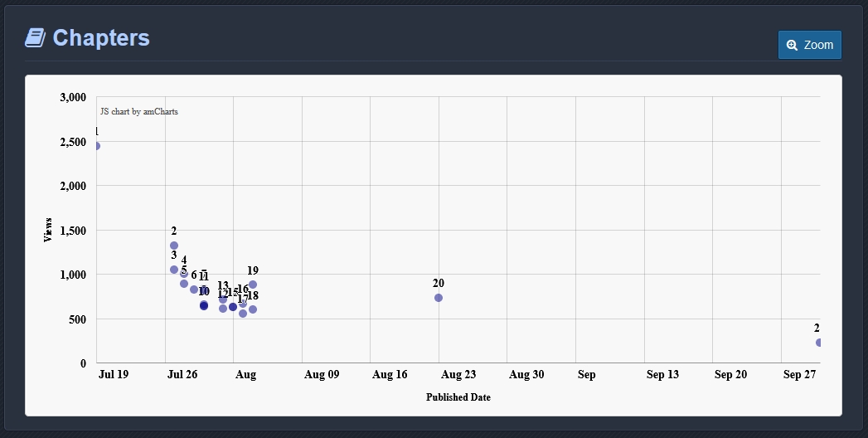Select the chapter 18 data point

[253, 309]
